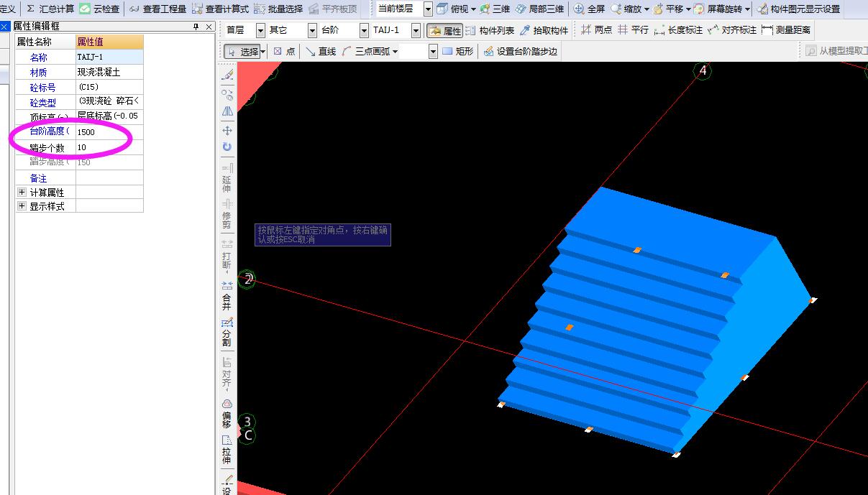Open 台阶 component type dropdown

click(x=364, y=30)
